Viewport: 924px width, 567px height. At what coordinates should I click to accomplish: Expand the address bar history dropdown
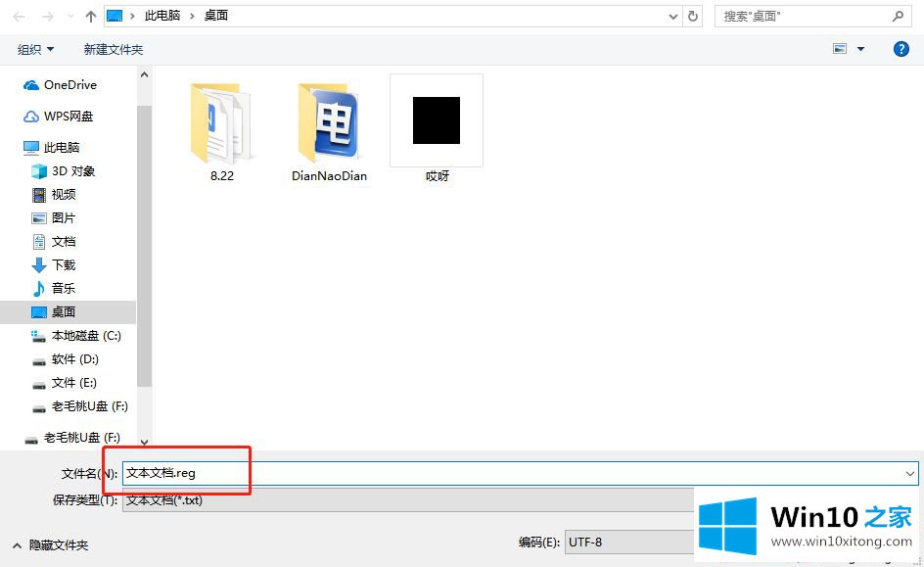click(673, 17)
